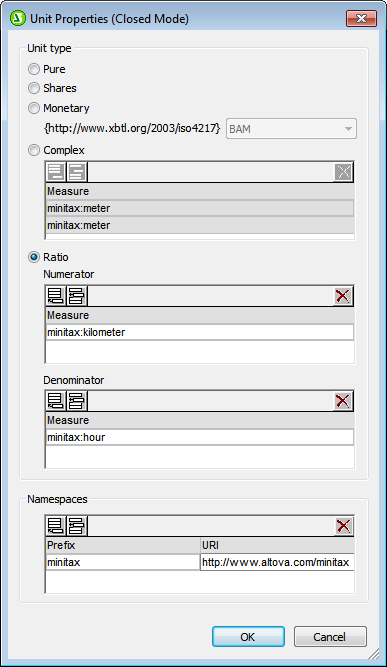Image resolution: width=387 pixels, height=667 pixels.
Task: Delete the Denominator measure using the red X icon
Action: tap(343, 401)
